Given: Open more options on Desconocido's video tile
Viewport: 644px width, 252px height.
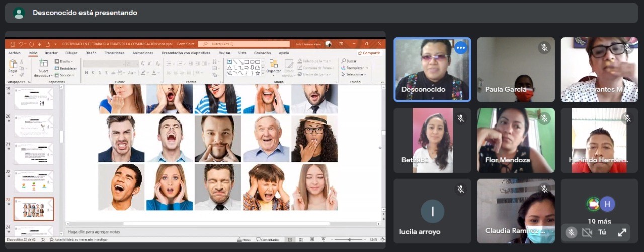Looking at the screenshot, I should (460, 48).
